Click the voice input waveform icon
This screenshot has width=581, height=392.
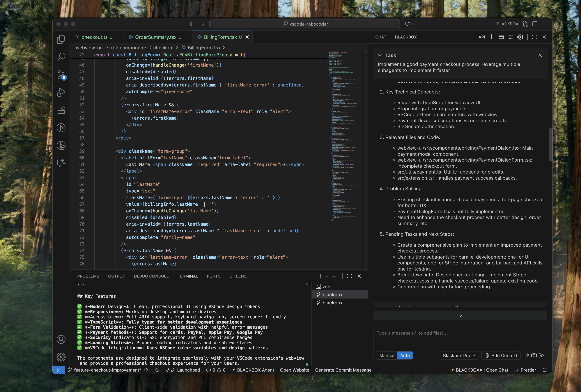(525, 355)
